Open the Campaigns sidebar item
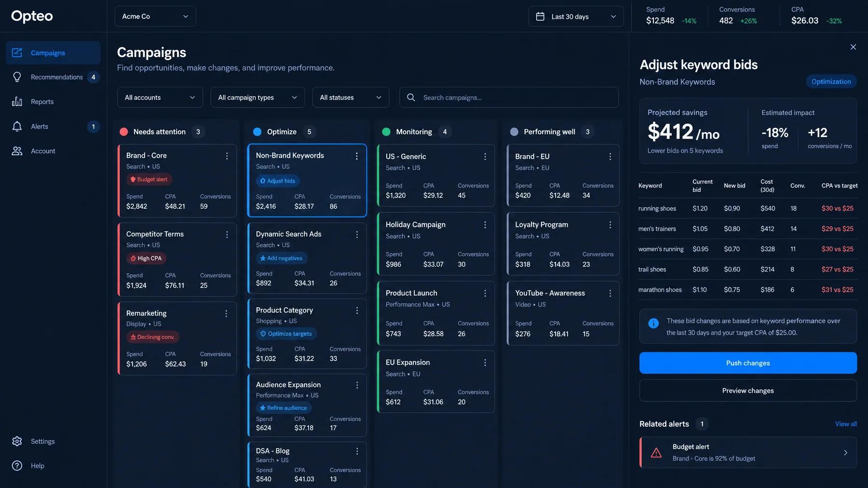The width and height of the screenshot is (868, 488). [x=53, y=53]
